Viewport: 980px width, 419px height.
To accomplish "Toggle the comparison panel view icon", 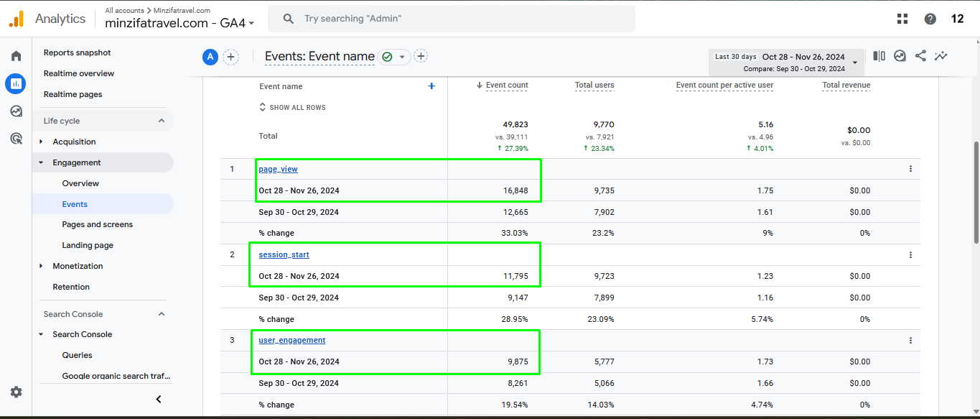I will pyautogui.click(x=879, y=56).
